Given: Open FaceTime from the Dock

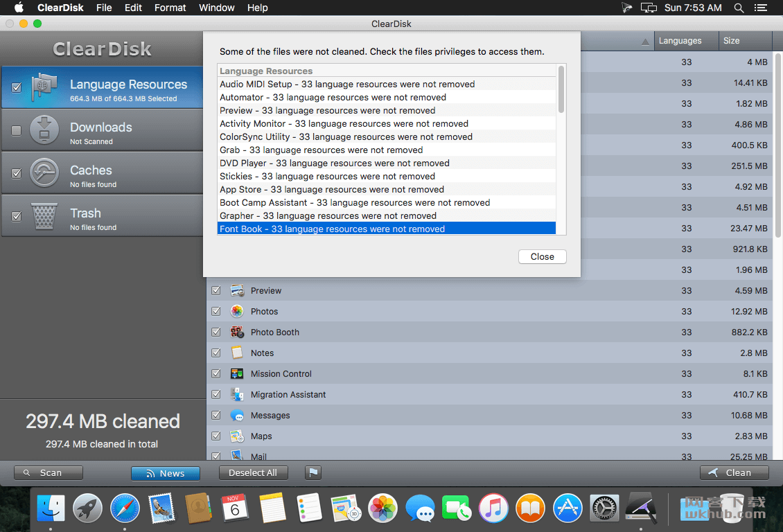Looking at the screenshot, I should tap(457, 508).
